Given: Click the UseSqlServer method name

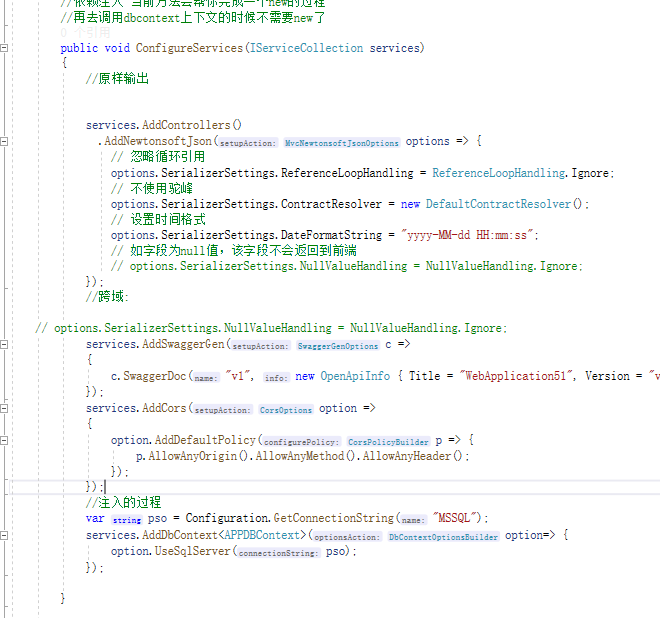Looking at the screenshot, I should click(192, 551).
